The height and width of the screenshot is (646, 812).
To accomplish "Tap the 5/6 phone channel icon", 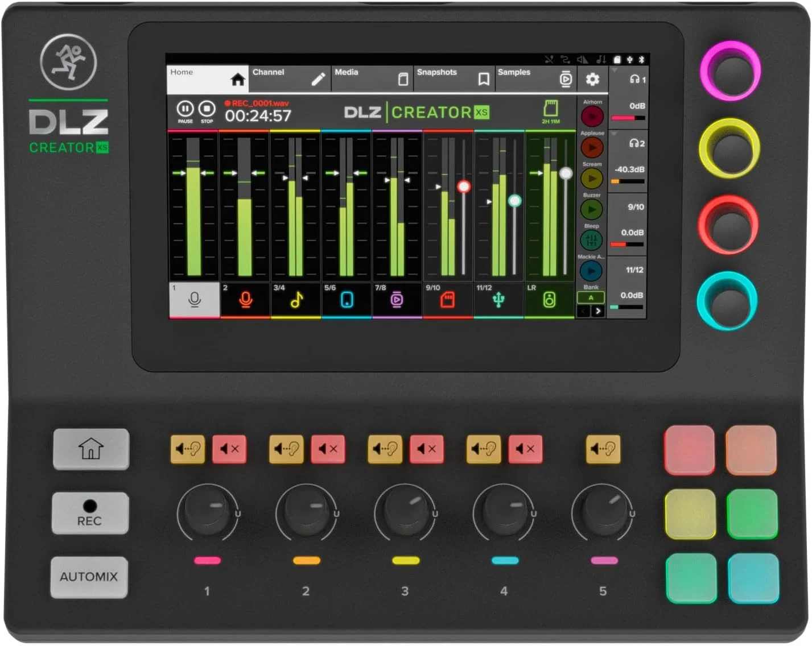I will point(347,300).
